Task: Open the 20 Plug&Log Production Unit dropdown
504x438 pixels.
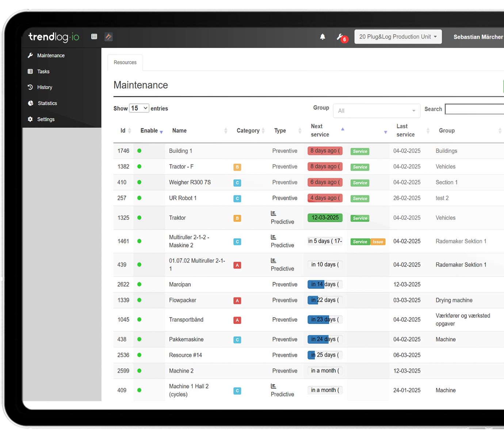Action: (x=398, y=36)
